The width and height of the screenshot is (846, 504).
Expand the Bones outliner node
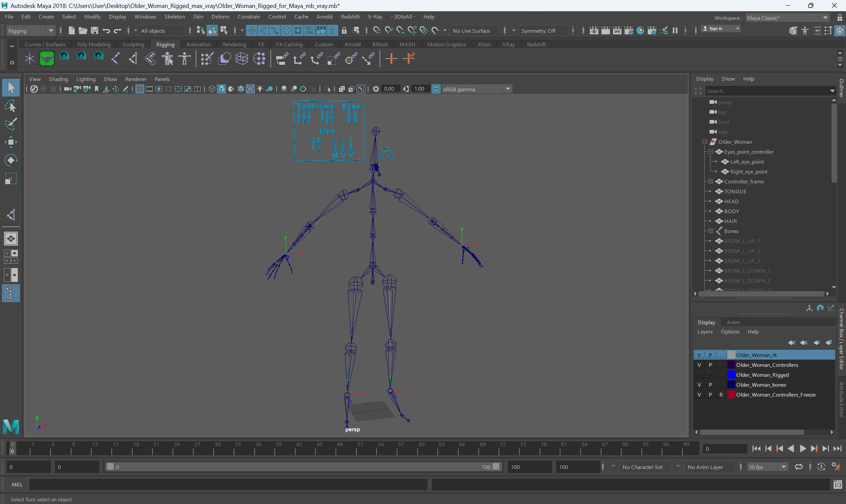point(710,231)
